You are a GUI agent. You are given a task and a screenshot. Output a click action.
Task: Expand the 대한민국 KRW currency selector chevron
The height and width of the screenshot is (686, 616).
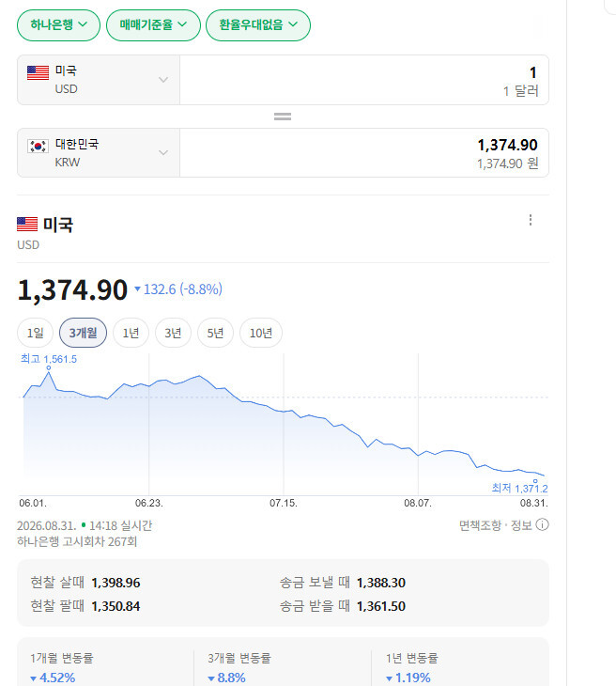click(x=163, y=152)
